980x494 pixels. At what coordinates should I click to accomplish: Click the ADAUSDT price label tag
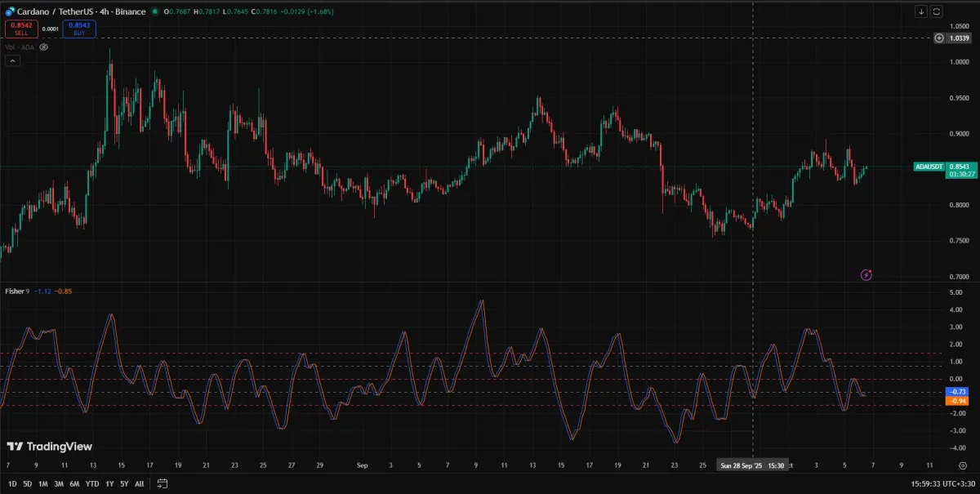929,167
